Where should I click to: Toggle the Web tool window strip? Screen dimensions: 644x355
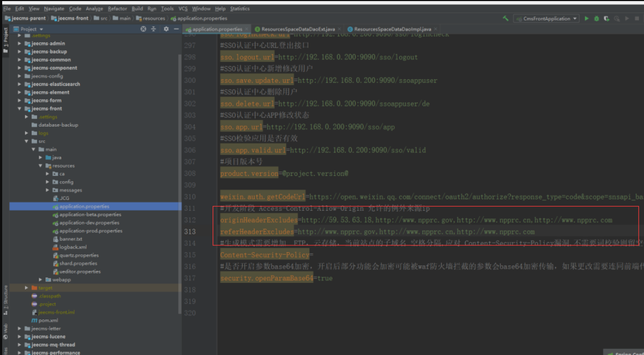coord(5,329)
